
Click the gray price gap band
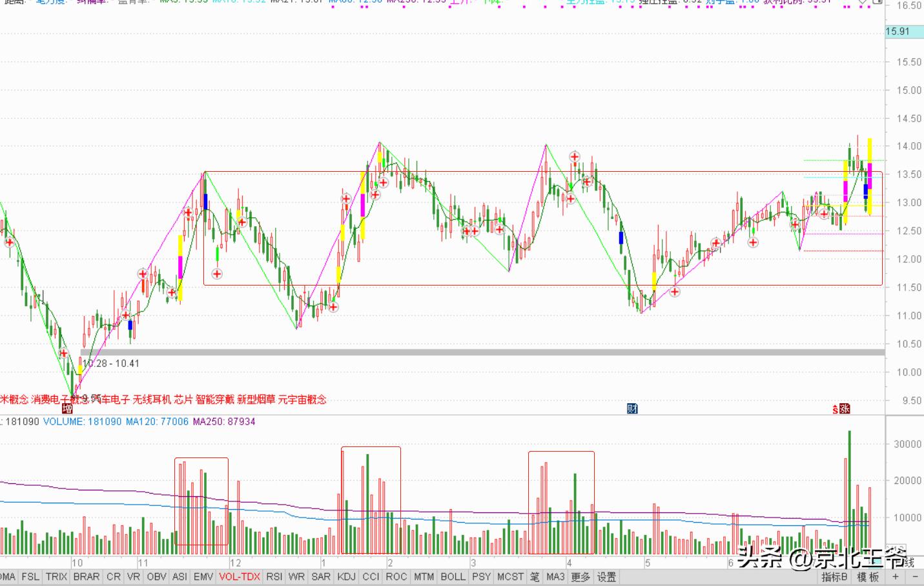pyautogui.click(x=482, y=352)
